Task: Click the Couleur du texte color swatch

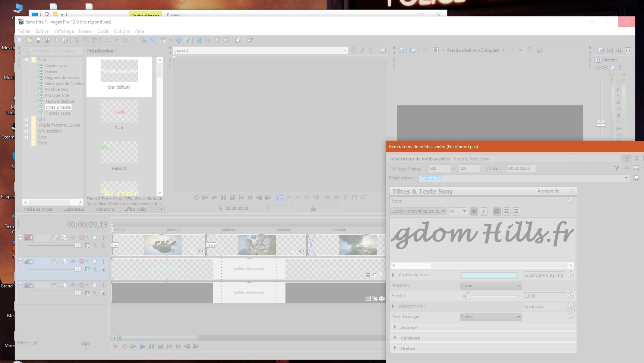Action: pyautogui.click(x=489, y=275)
